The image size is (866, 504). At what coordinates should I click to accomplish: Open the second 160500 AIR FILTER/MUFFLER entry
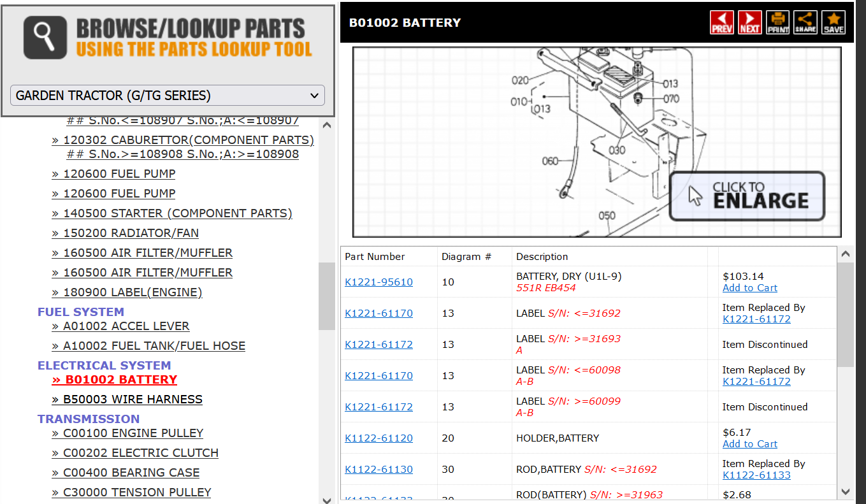point(142,273)
